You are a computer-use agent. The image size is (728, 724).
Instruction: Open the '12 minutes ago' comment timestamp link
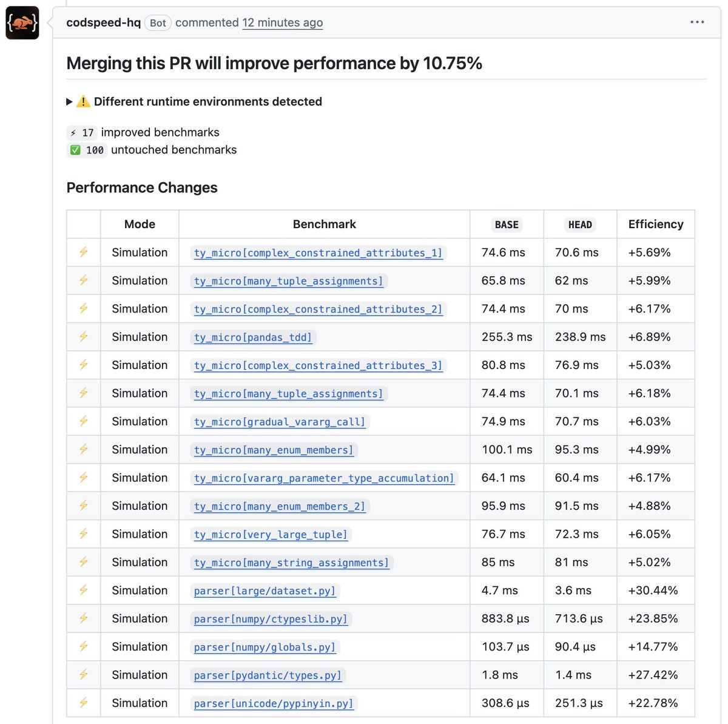(x=283, y=23)
